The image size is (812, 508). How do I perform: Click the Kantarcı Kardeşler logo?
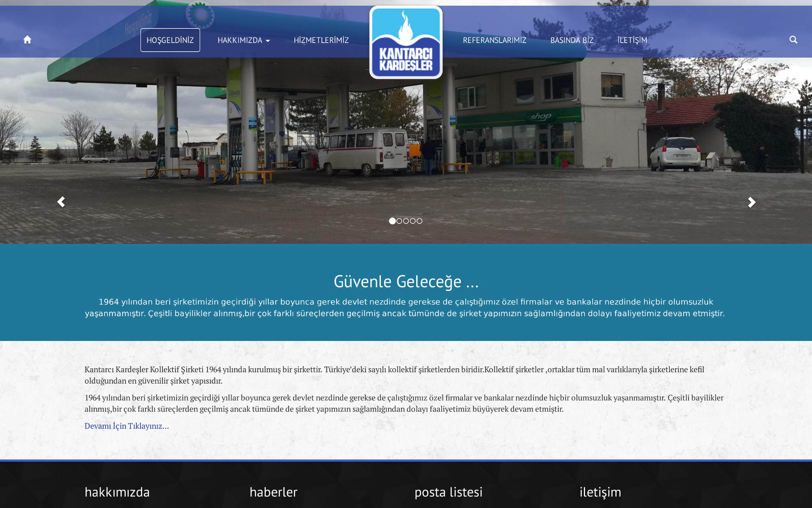coord(406,43)
